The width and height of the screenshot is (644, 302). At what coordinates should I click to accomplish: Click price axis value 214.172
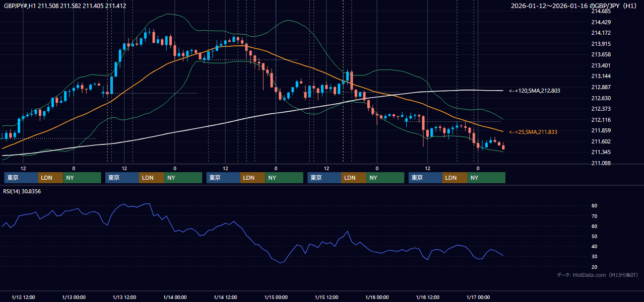601,33
